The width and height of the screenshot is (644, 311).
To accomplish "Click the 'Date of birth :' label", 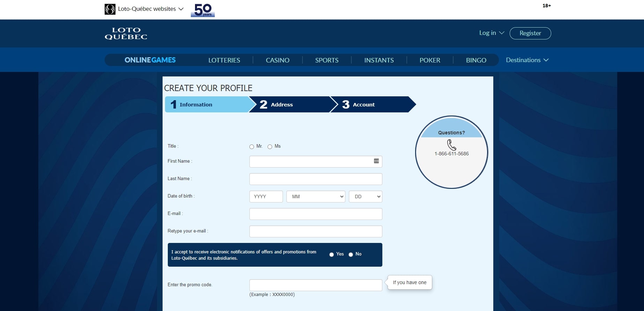I will point(181,196).
